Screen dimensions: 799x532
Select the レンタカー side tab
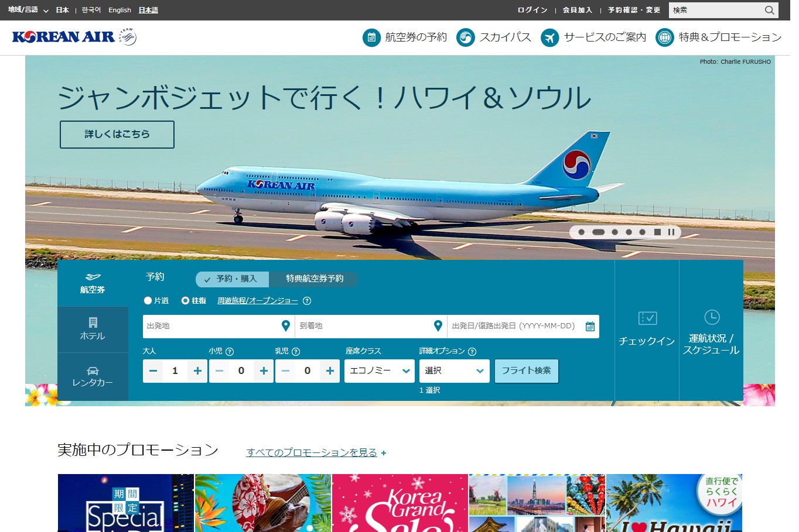point(93,376)
